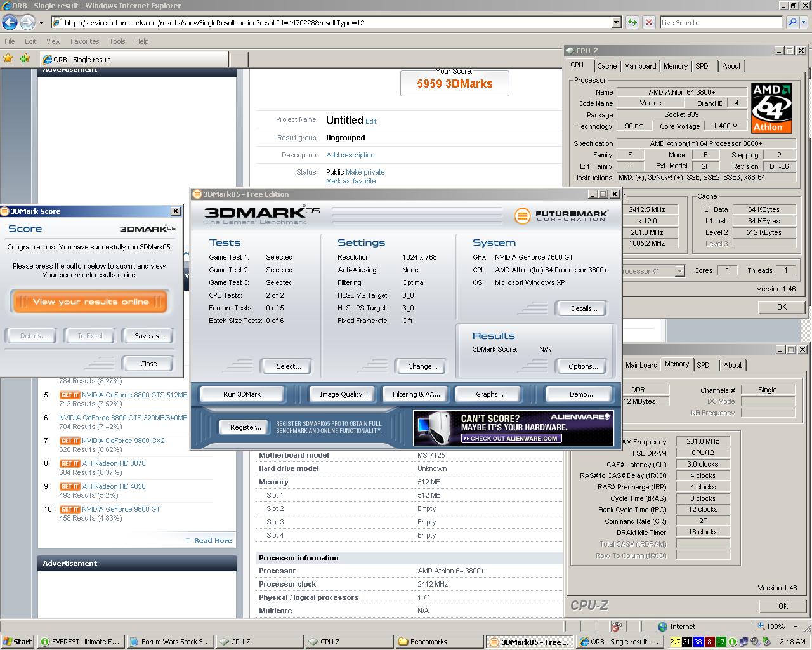The width and height of the screenshot is (812, 650).
Task: Click OK in the lower CPU-Z window
Action: pyautogui.click(x=783, y=606)
